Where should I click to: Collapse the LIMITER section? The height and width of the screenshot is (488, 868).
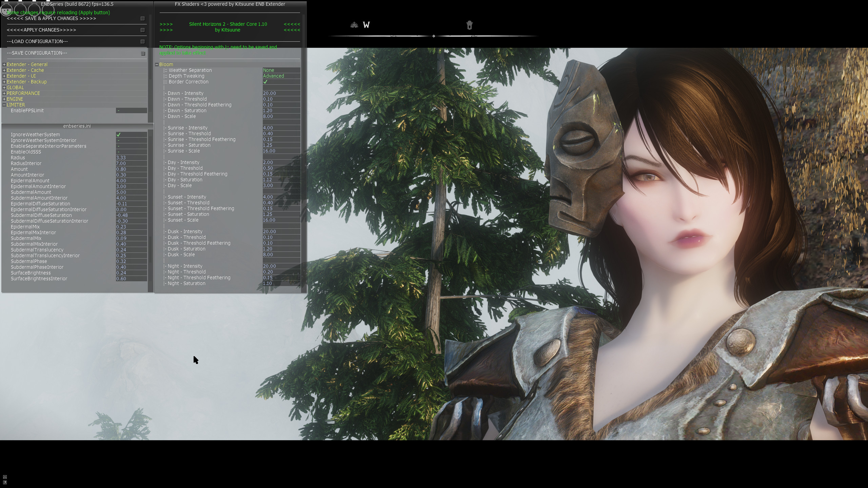tap(4, 105)
